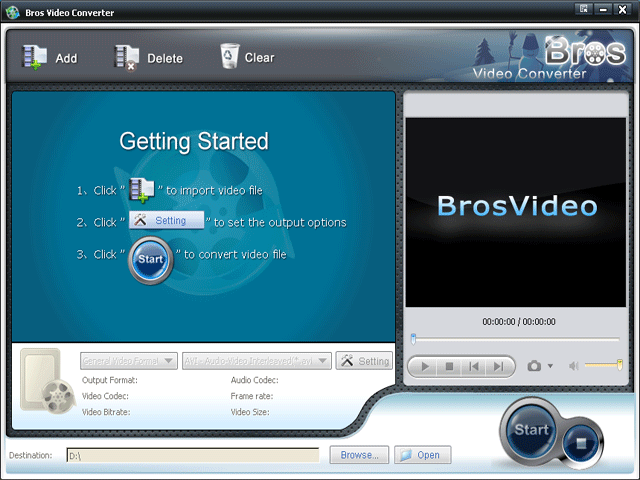The image size is (640, 480).
Task: Take a snapshot with the camera icon
Action: [x=534, y=367]
